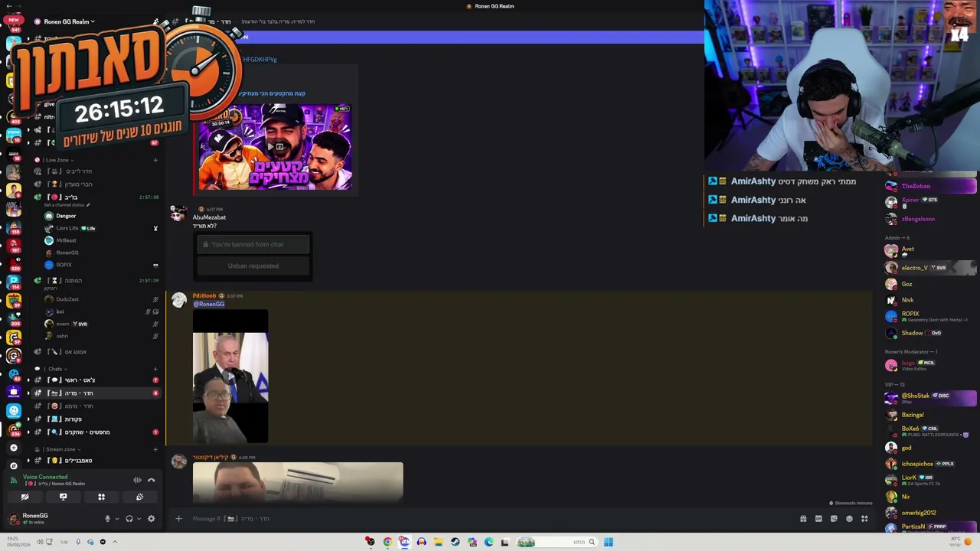Open member TheZohan in the member list
The height and width of the screenshot is (551, 980).
930,186
